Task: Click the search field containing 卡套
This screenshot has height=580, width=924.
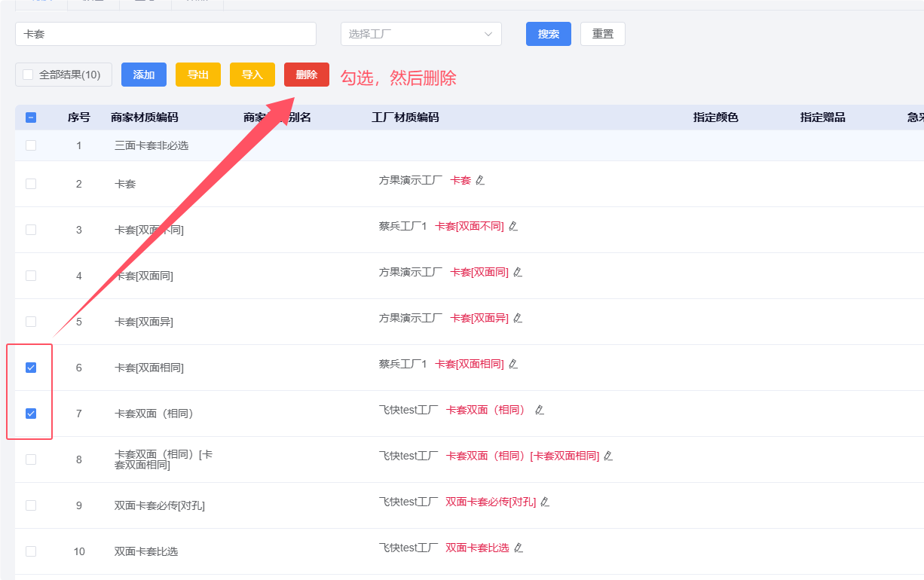Action: (x=166, y=34)
